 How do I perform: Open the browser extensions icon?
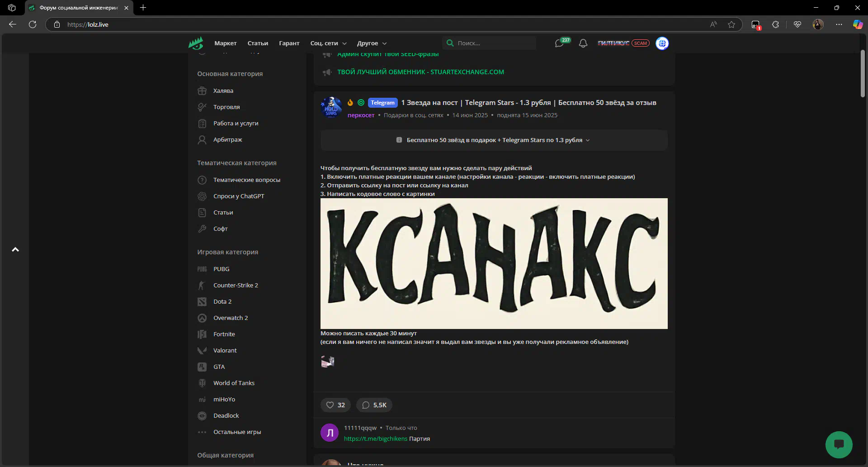tap(776, 24)
